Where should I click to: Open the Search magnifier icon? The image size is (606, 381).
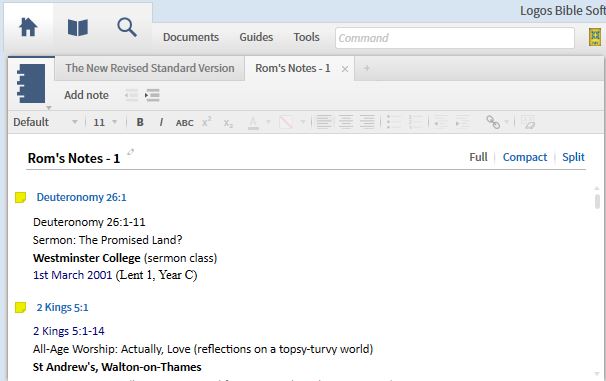point(127,28)
